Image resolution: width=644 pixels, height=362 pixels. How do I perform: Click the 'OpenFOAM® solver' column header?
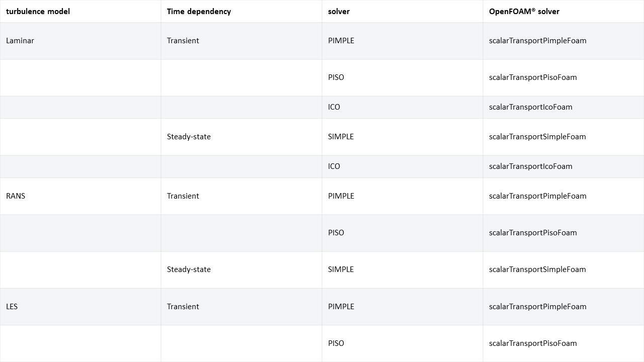tap(524, 11)
